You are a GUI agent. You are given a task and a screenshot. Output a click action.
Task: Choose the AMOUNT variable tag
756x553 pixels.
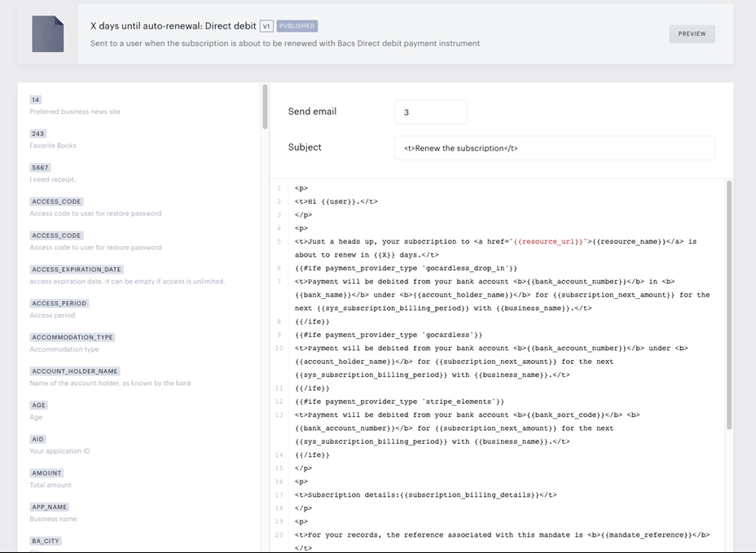point(46,473)
